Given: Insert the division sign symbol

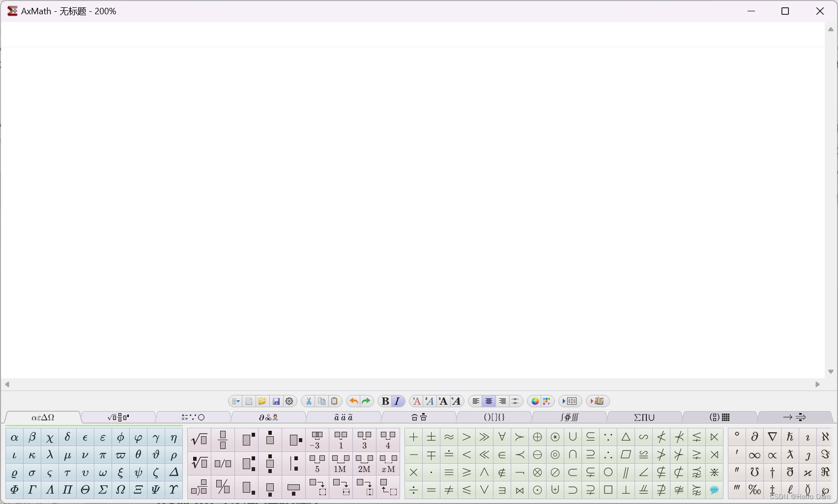Looking at the screenshot, I should click(414, 490).
